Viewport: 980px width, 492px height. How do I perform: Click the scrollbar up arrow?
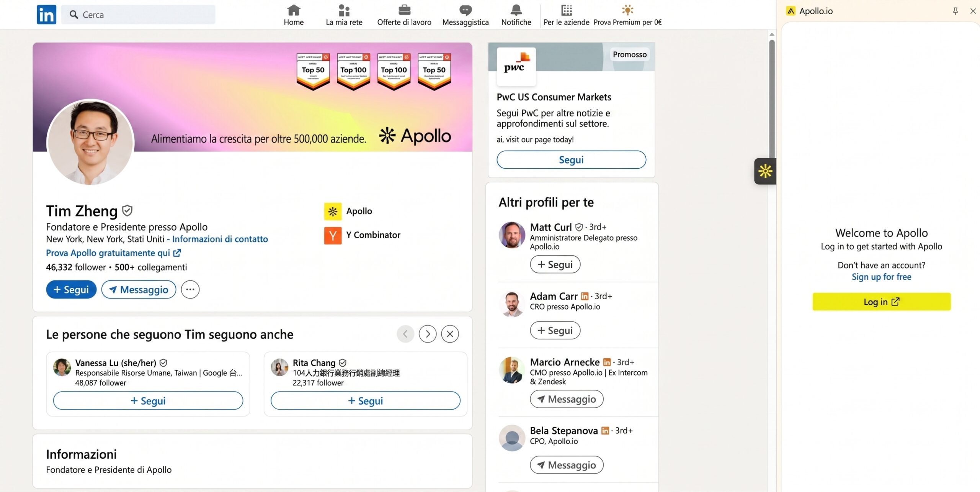[x=772, y=34]
